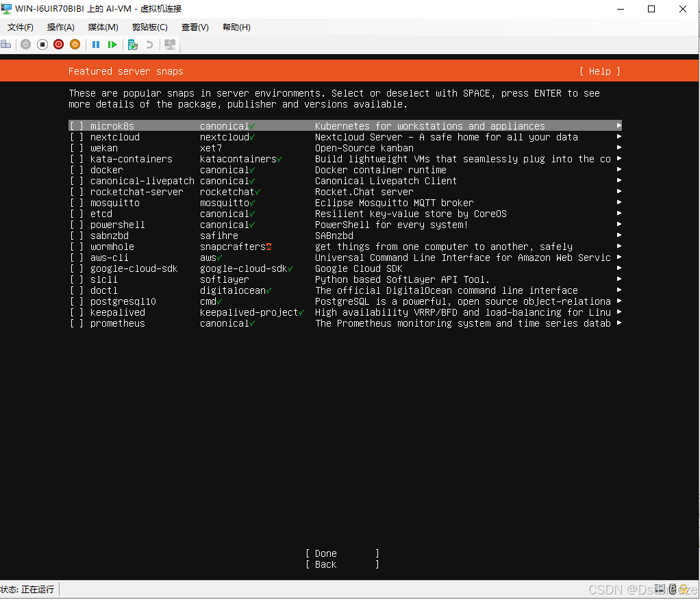Click the orange Save state icon
Viewport: 700px width, 602px height.
click(75, 45)
